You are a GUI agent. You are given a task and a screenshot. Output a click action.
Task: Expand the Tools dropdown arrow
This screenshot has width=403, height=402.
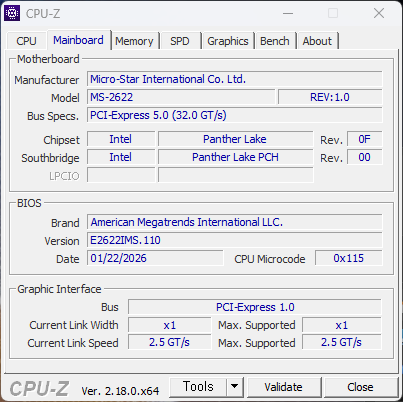point(235,387)
